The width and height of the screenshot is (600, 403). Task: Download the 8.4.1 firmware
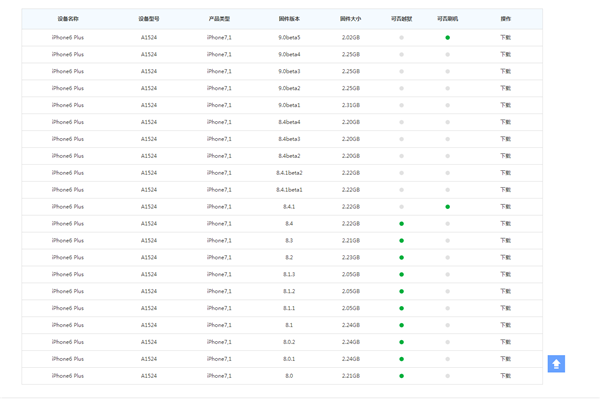click(505, 207)
